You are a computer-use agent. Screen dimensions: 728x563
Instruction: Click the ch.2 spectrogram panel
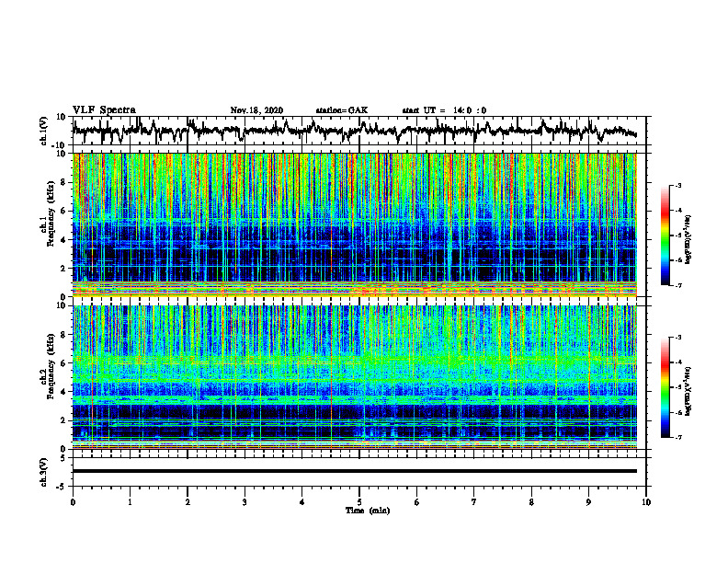point(355,377)
